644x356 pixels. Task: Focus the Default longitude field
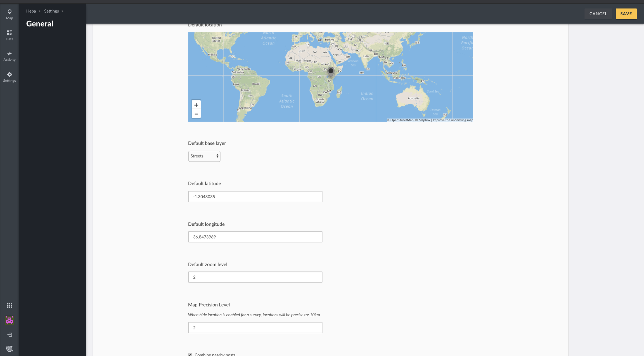pos(255,237)
